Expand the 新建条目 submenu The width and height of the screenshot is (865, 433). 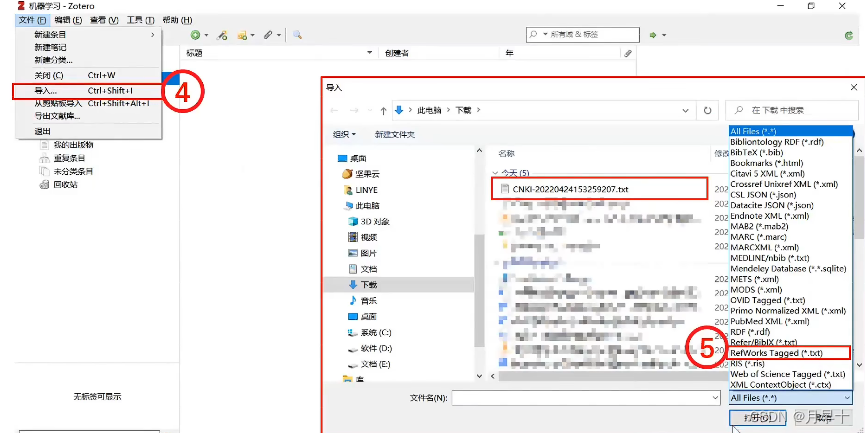tap(88, 35)
